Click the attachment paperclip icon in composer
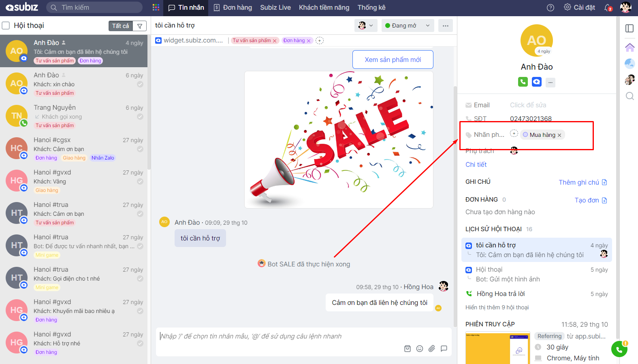The width and height of the screenshot is (638, 364). click(432, 349)
